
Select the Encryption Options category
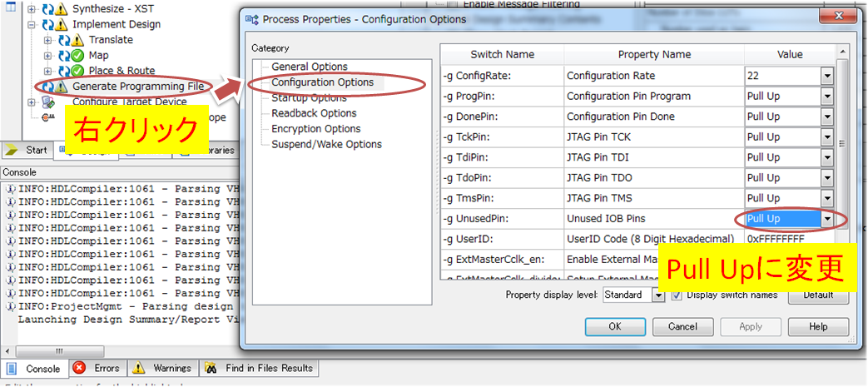315,129
